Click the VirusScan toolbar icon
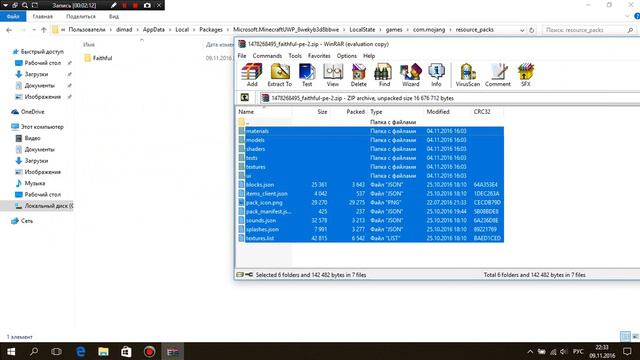 (468, 75)
